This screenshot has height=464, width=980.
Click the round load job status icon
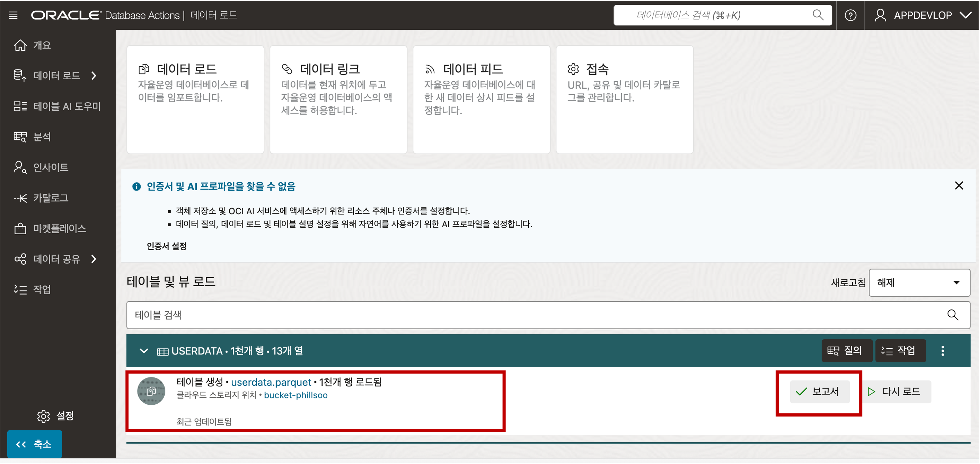pyautogui.click(x=151, y=391)
